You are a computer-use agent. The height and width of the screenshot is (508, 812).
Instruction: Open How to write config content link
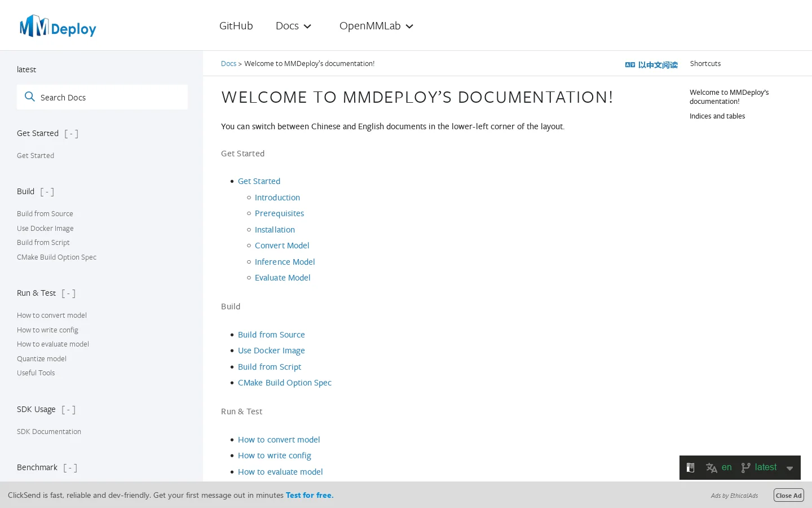pos(275,456)
